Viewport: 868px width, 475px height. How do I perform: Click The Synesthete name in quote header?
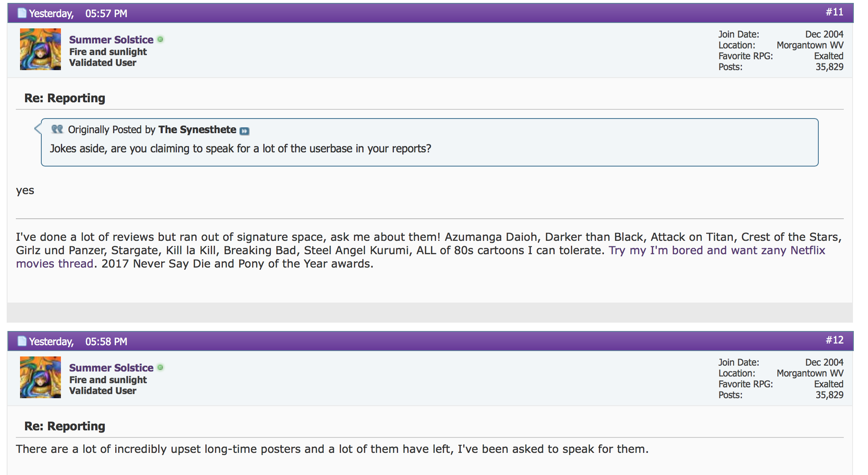coord(197,130)
